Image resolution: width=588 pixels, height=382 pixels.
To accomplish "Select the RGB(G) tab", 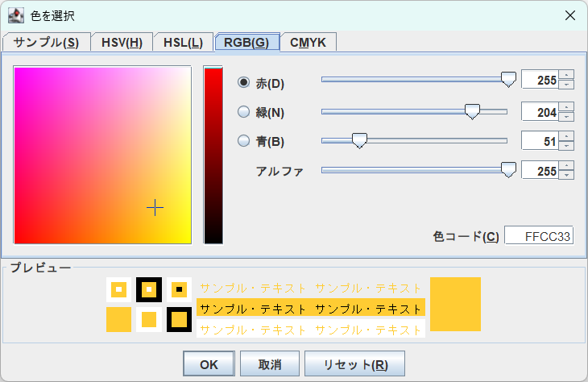I will click(246, 42).
